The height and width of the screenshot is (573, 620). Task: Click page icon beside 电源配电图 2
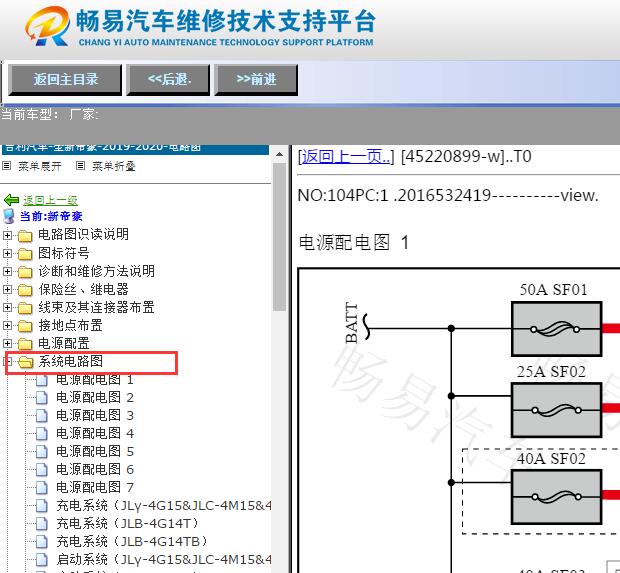click(42, 398)
